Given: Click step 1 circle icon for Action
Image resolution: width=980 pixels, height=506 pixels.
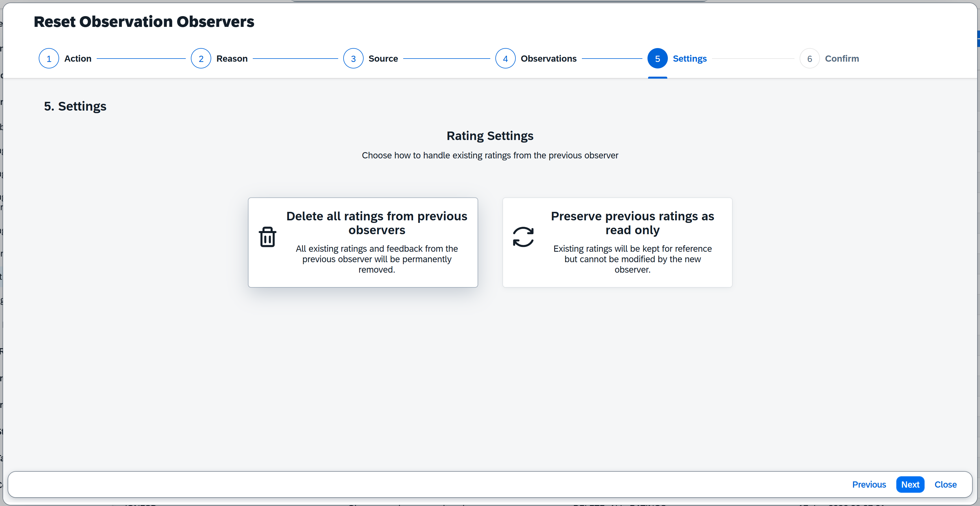Looking at the screenshot, I should click(x=49, y=59).
